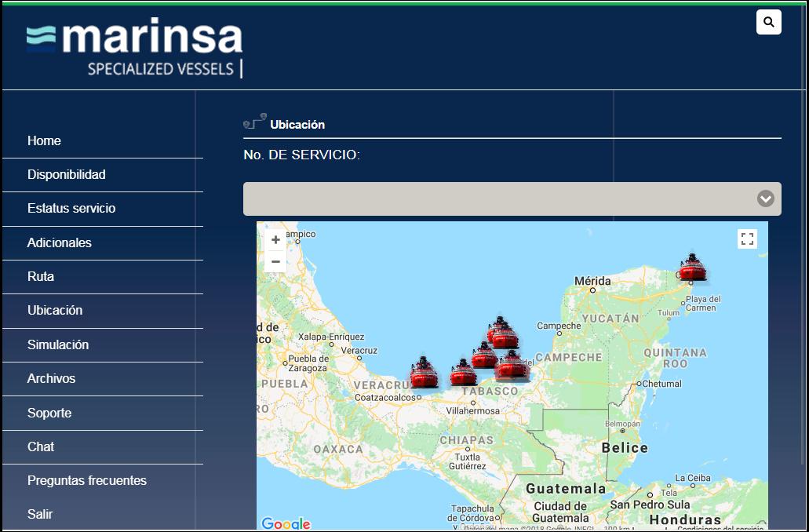This screenshot has height=532, width=809.
Task: Select Ubicación in the sidebar
Action: click(x=55, y=310)
